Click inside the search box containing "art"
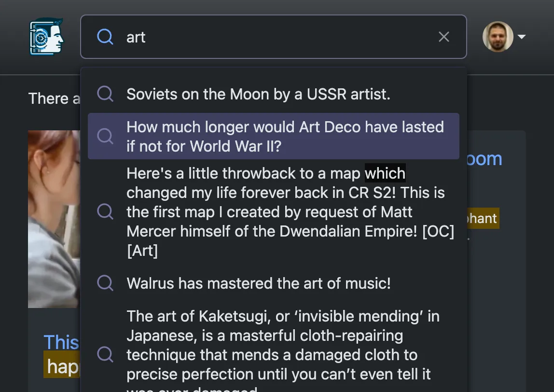Image resolution: width=554 pixels, height=392 pixels. pyautogui.click(x=270, y=37)
